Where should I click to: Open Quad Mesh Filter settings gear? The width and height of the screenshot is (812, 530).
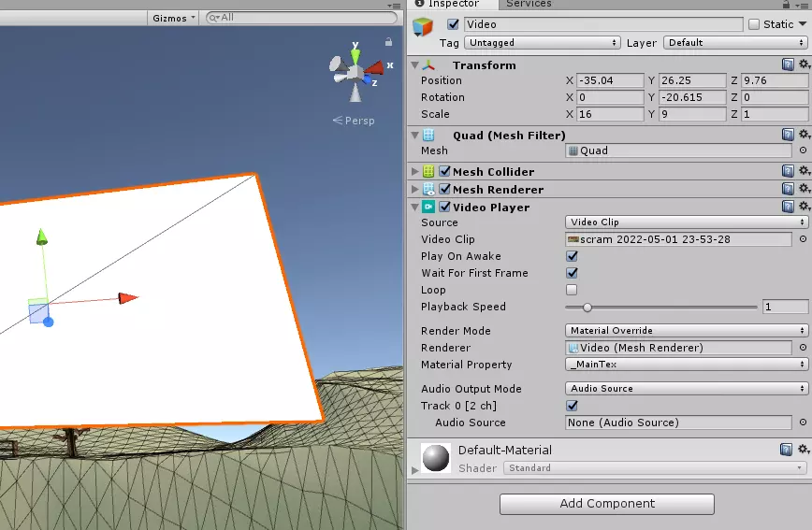804,135
